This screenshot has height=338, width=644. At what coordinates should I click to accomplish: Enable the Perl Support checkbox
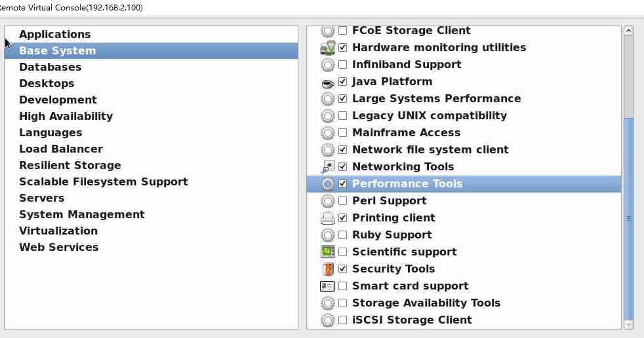click(342, 201)
